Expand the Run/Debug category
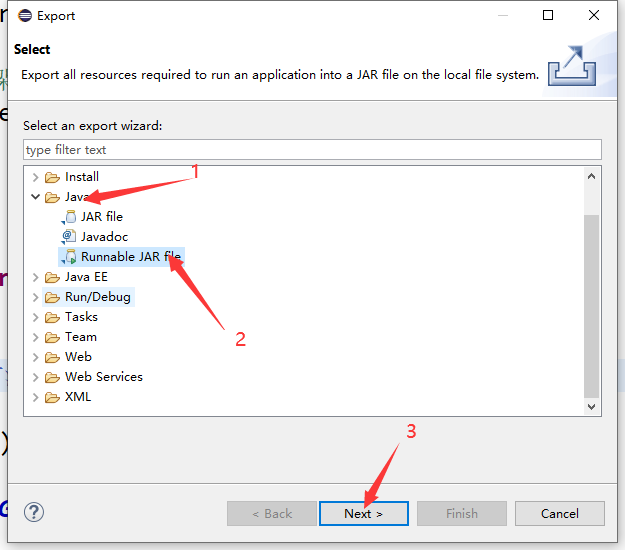This screenshot has width=625, height=550. (x=36, y=297)
